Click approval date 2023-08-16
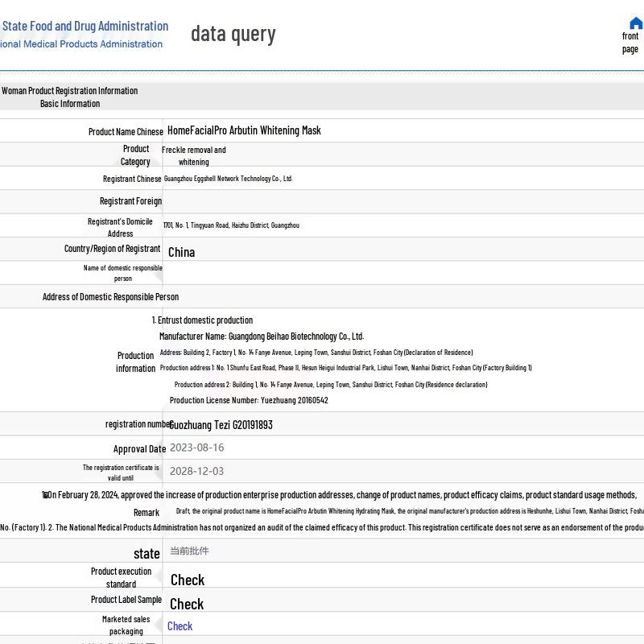Screen dimensions: 644x644 [196, 448]
